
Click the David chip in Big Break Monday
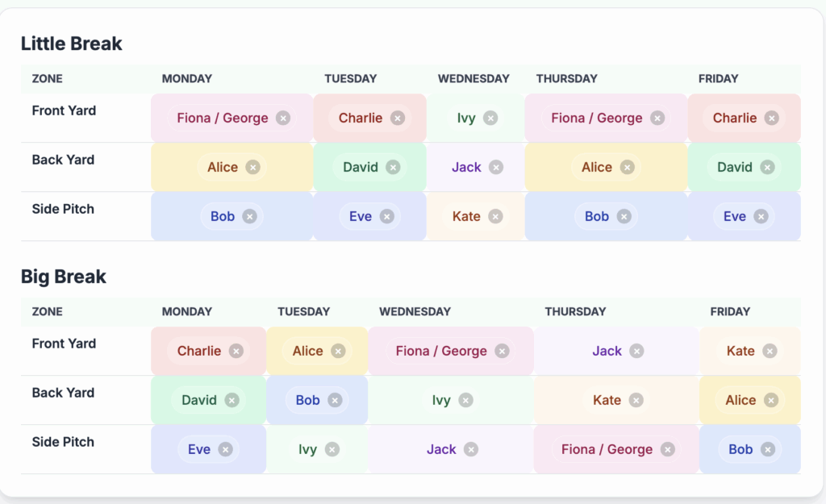pos(199,400)
